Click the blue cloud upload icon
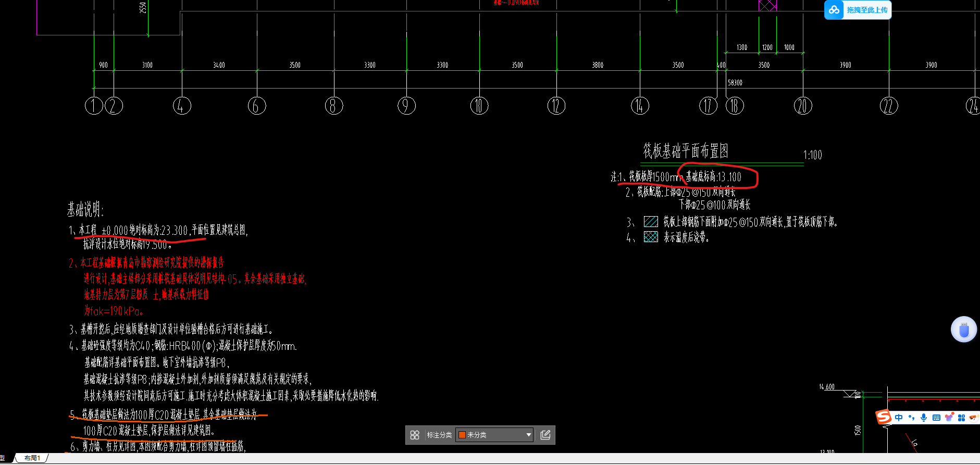This screenshot has width=980, height=465. click(834, 10)
